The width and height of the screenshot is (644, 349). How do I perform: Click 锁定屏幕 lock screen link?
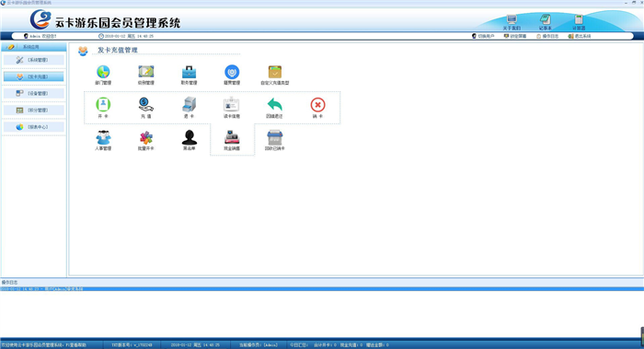tap(515, 36)
